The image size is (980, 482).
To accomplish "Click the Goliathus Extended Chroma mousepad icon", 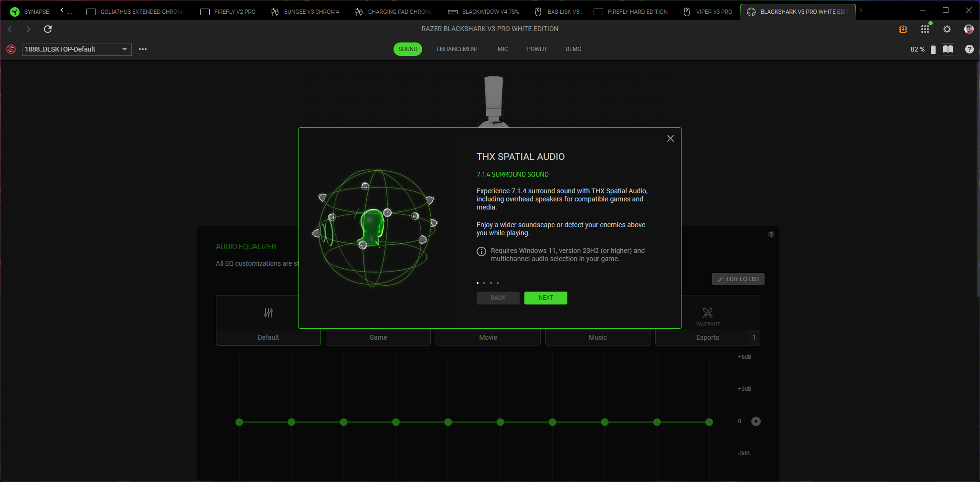I will (91, 12).
